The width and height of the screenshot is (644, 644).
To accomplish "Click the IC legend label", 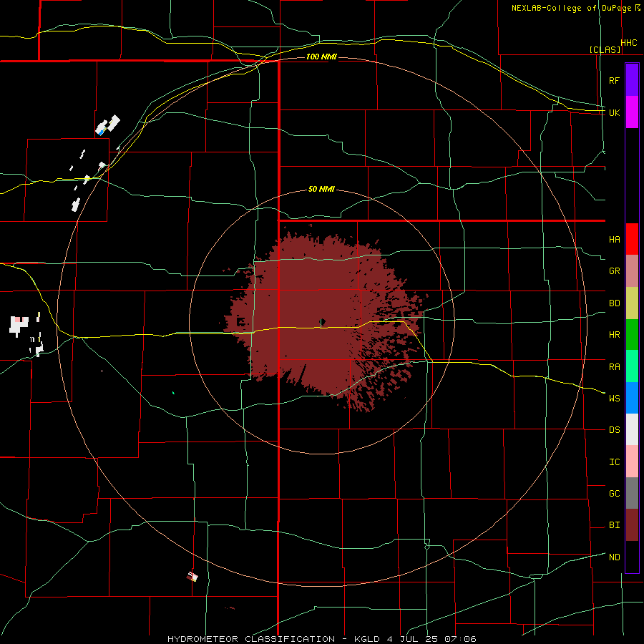I will tap(614, 462).
